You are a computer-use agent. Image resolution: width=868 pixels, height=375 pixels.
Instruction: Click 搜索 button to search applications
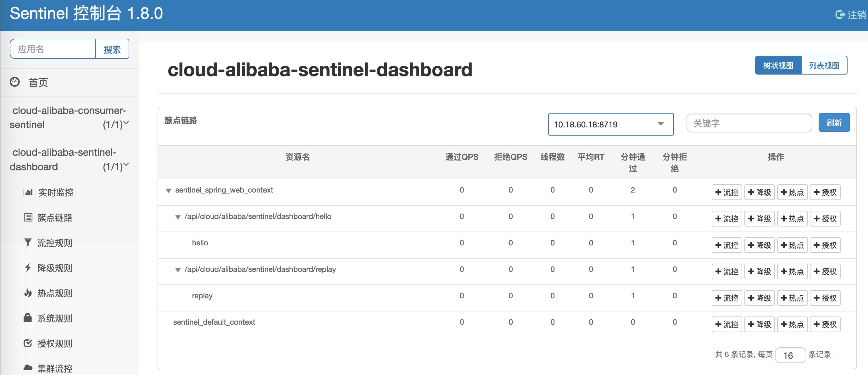pos(114,49)
